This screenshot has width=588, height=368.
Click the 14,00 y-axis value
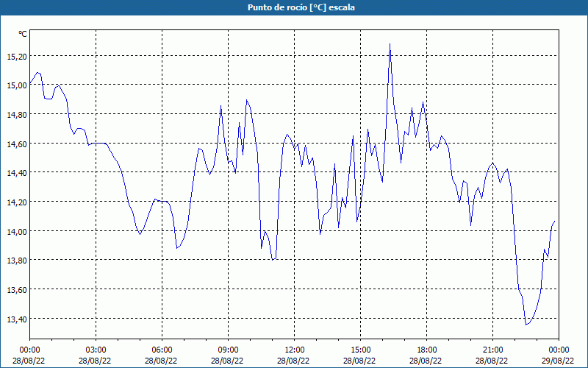tap(17, 231)
